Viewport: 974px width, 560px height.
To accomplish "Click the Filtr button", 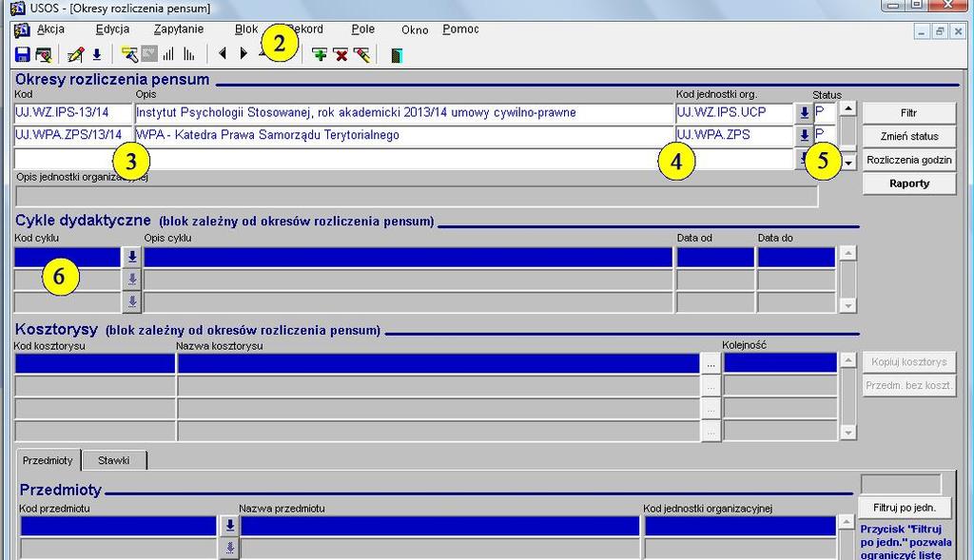I will click(908, 113).
